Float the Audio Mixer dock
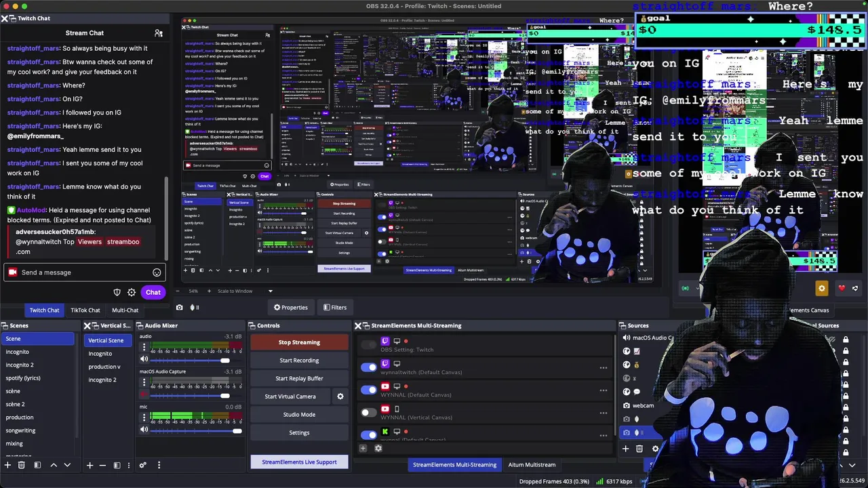Screen dimensions: 868x488 coord(139,325)
